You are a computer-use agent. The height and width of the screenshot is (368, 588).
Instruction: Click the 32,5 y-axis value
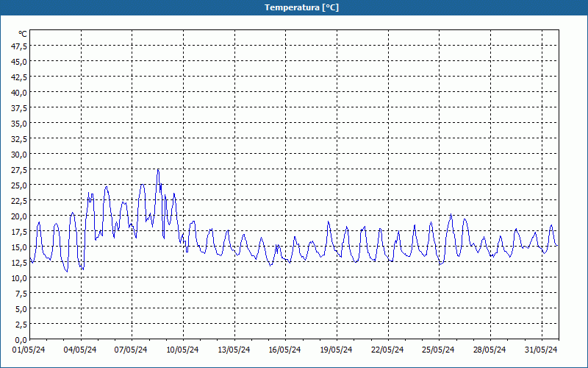20,139
